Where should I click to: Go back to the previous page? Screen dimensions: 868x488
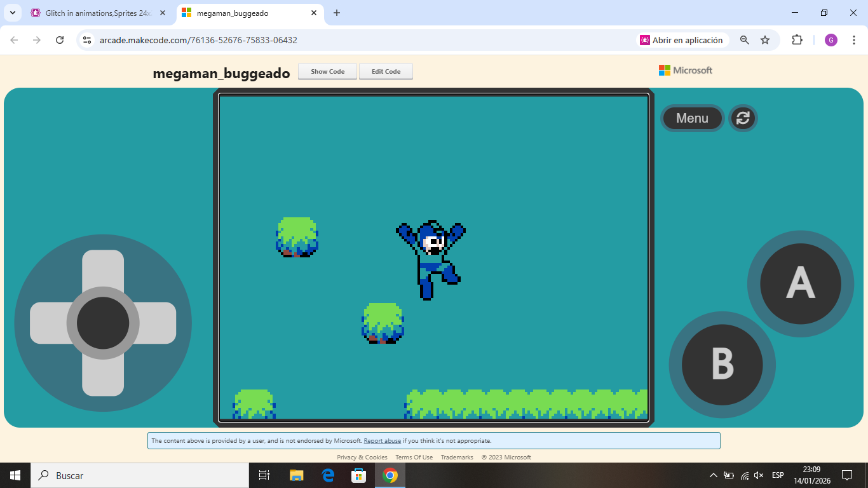click(14, 40)
